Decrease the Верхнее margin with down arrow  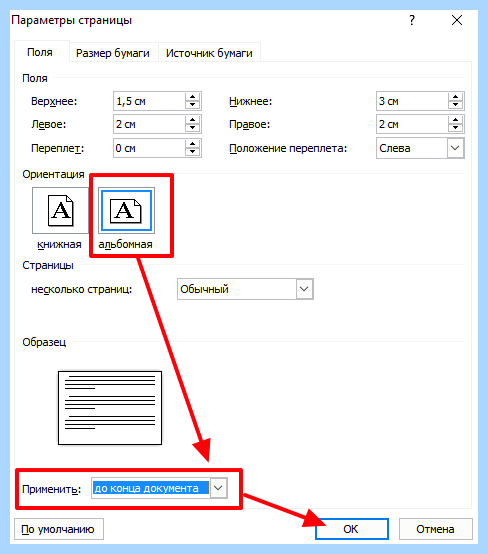pyautogui.click(x=192, y=105)
